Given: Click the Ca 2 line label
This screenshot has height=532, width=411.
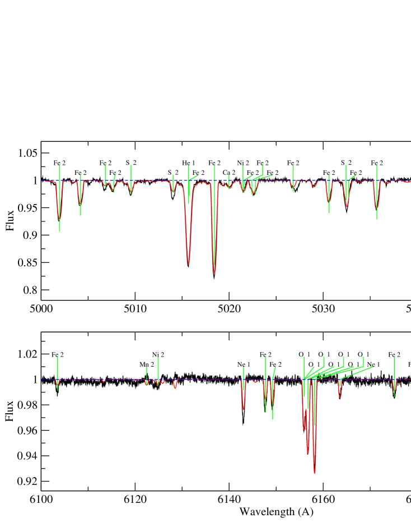Looking at the screenshot, I should pos(228,173).
